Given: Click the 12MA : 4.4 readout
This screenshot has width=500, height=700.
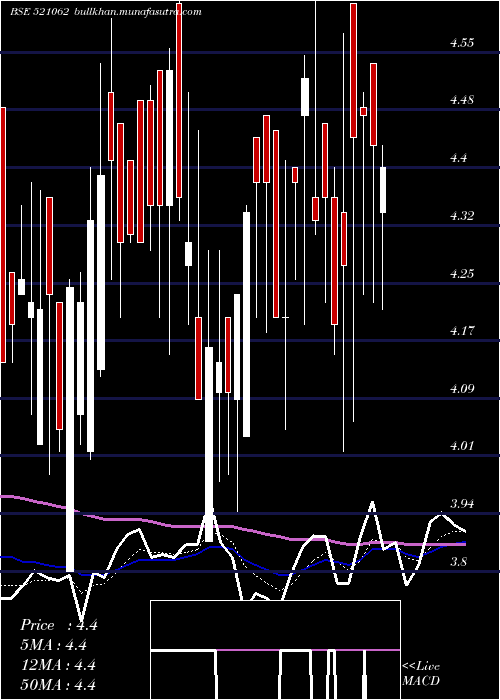Looking at the screenshot, I should (58, 665).
